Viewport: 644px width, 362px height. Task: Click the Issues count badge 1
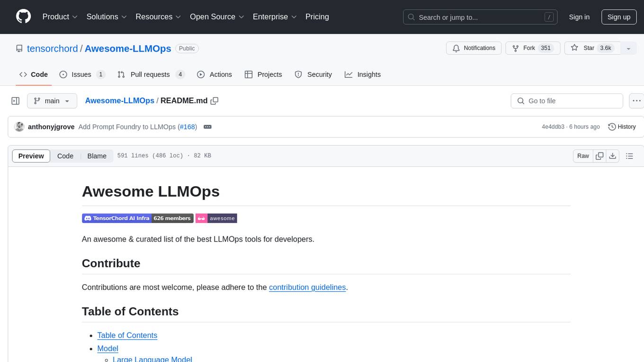tap(100, 74)
